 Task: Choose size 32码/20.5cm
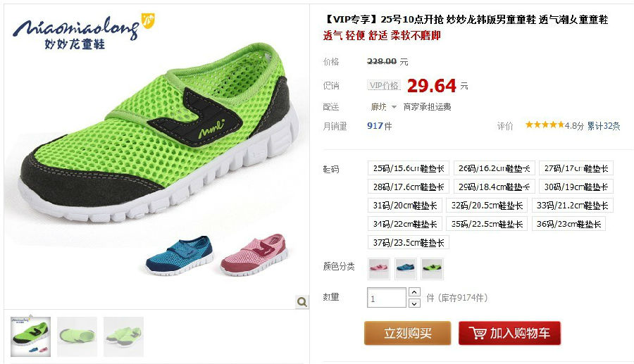pyautogui.click(x=487, y=205)
